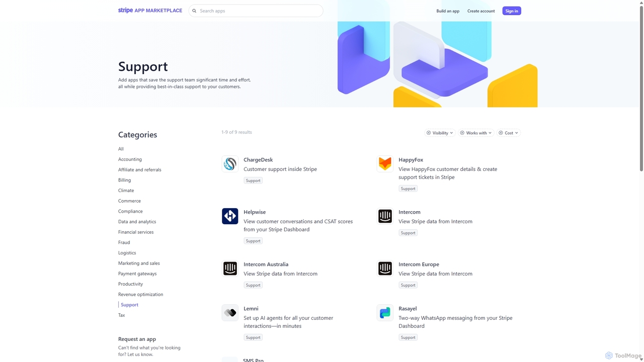Click the Lemni app icon

(230, 313)
